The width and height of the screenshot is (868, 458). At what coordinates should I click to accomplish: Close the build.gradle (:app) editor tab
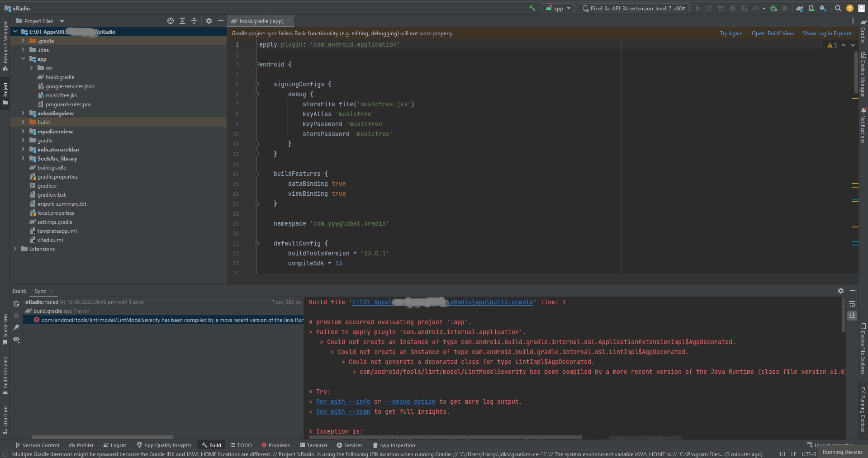[x=289, y=21]
